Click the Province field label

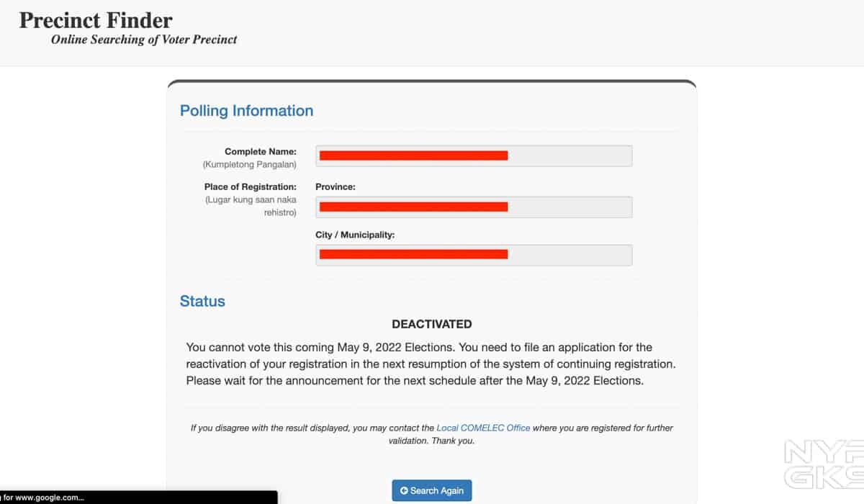click(x=336, y=186)
